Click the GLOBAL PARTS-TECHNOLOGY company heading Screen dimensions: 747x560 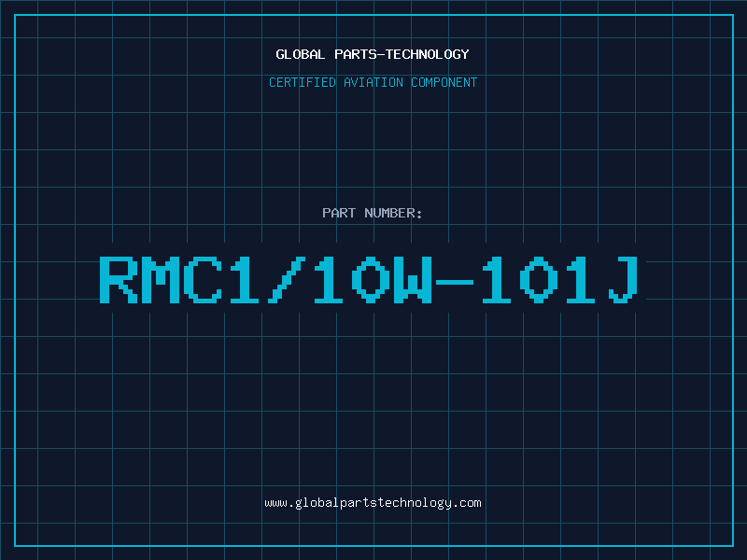pos(373,54)
